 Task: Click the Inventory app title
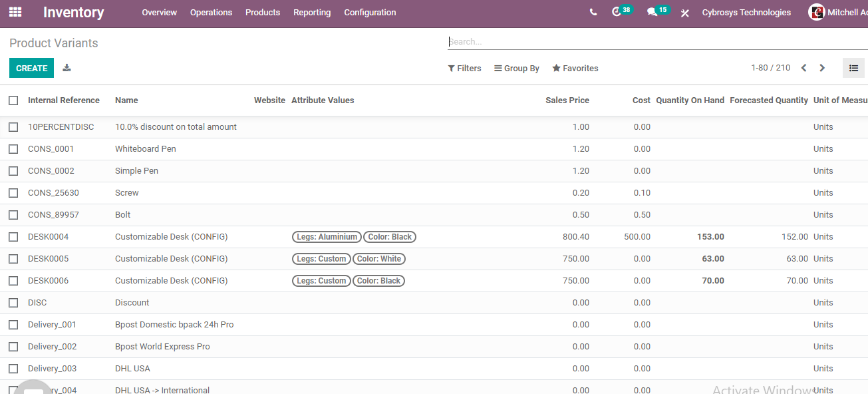click(x=73, y=13)
